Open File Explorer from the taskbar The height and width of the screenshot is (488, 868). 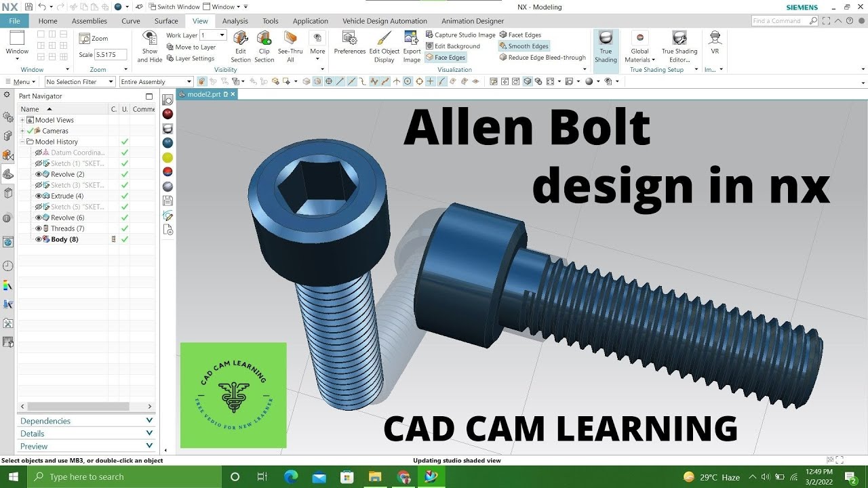(375, 476)
